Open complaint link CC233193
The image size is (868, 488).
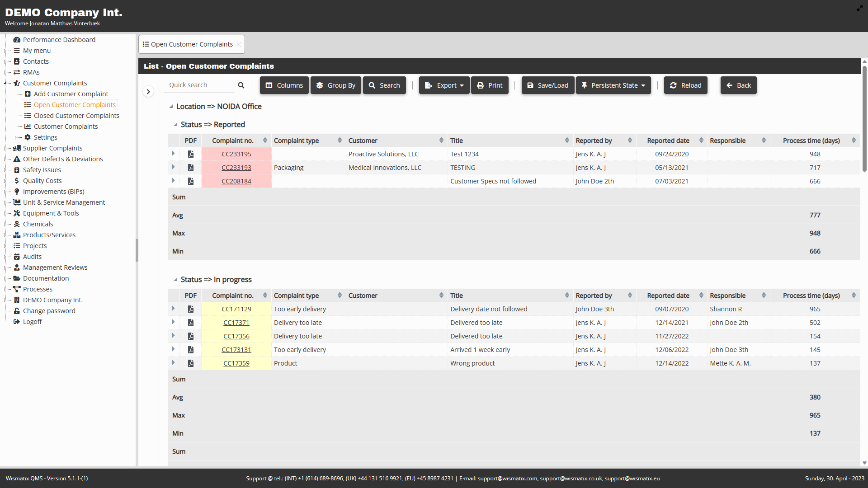pos(236,168)
